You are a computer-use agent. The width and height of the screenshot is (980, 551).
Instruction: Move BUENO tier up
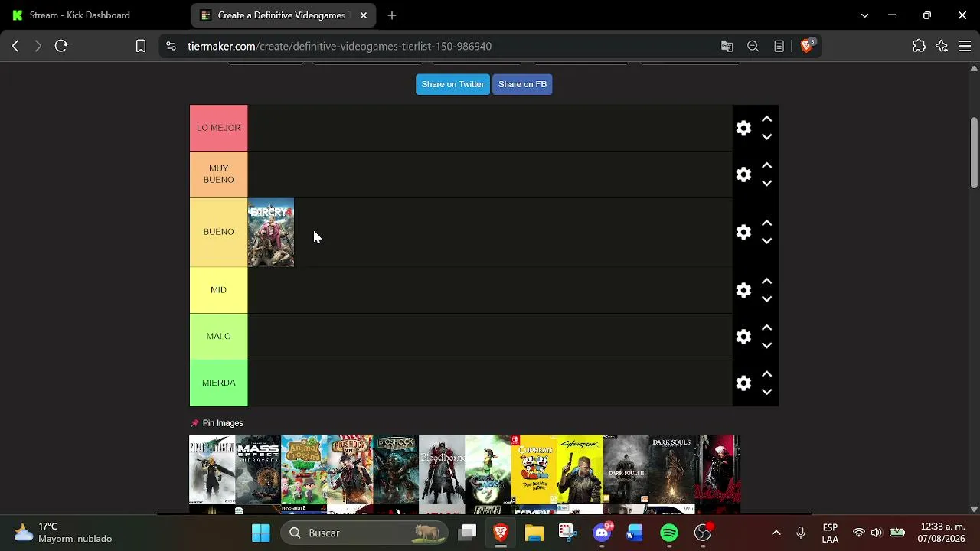[x=766, y=223]
